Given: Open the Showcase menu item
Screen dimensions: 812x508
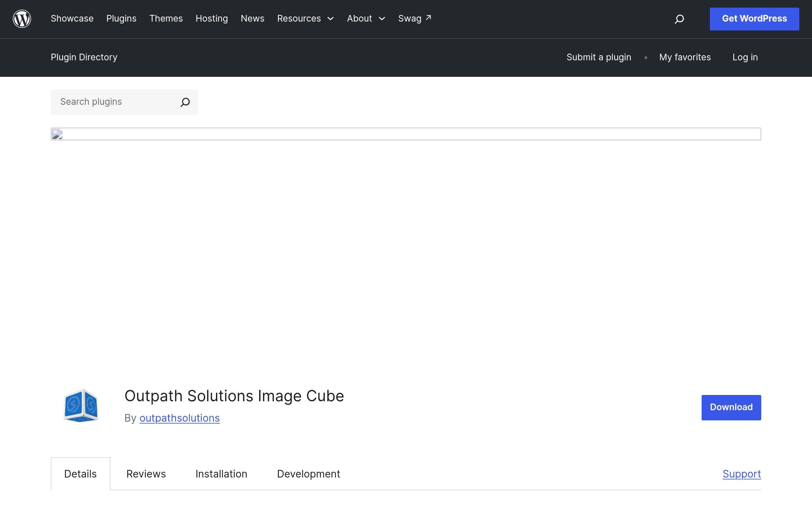Looking at the screenshot, I should (72, 18).
